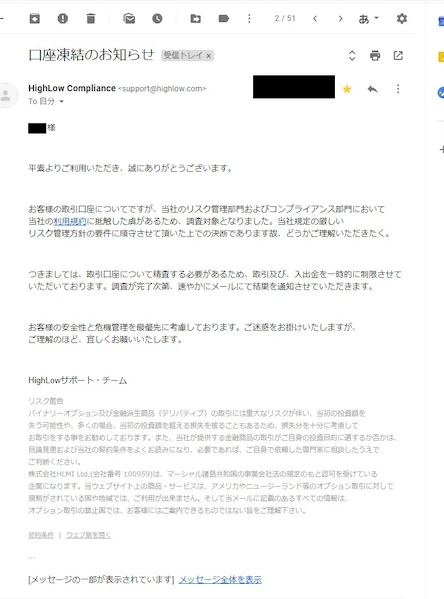Open email in a new window
This screenshot has height=599, width=444.
[398, 56]
